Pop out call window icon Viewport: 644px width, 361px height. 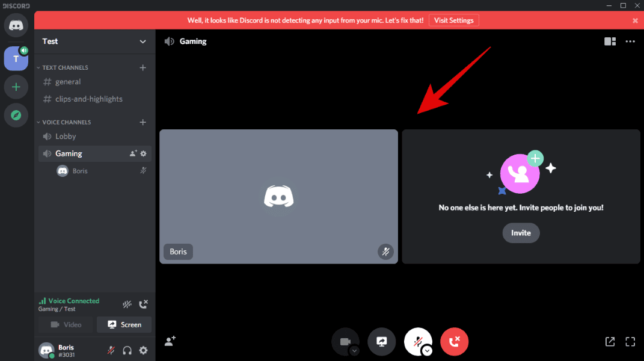(x=610, y=341)
